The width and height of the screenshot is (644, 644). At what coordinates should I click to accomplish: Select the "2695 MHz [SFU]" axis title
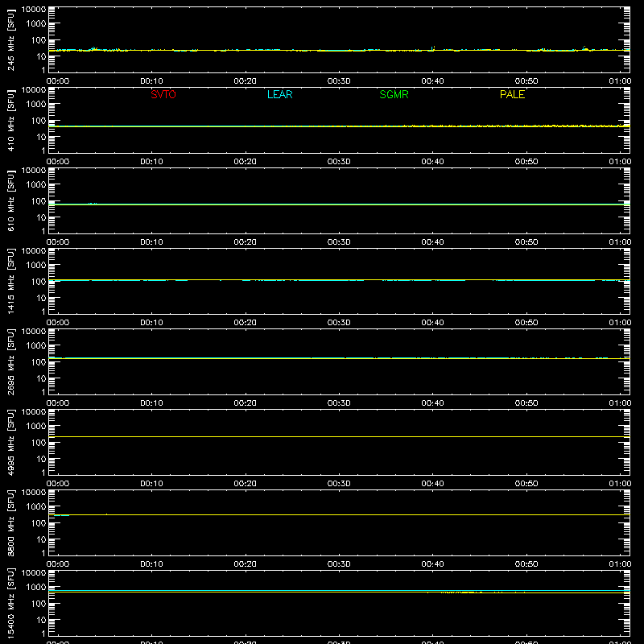click(x=10, y=361)
